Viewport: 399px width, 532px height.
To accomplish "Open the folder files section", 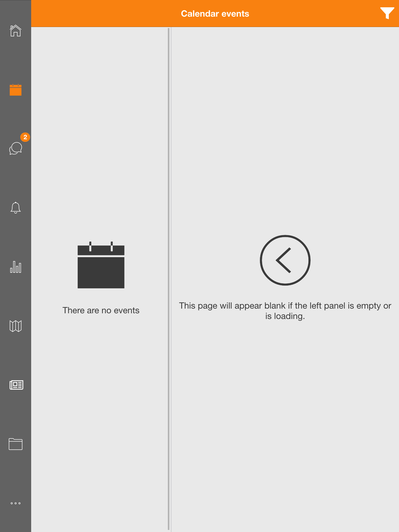I will click(x=16, y=444).
